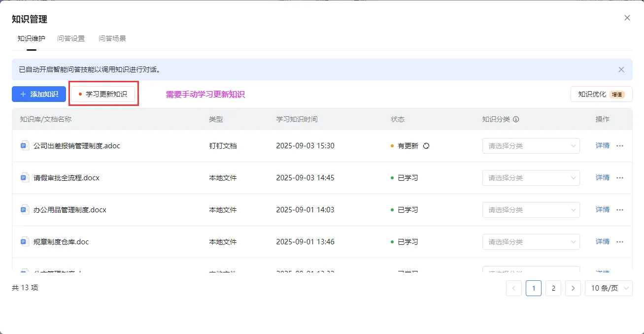Open the 10 条/页 page size dropdown
Screen dimensions: 644x334
[608, 288]
